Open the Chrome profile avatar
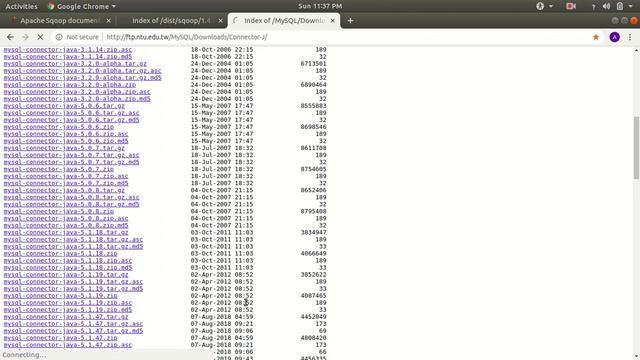 point(614,37)
